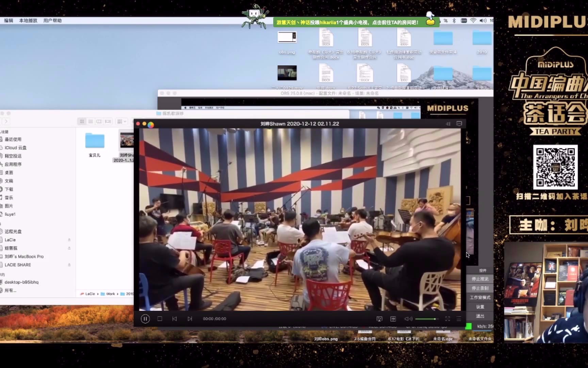Viewport: 588px width, 368px height.
Task: Open the playlist menu icon in player
Action: tap(459, 319)
